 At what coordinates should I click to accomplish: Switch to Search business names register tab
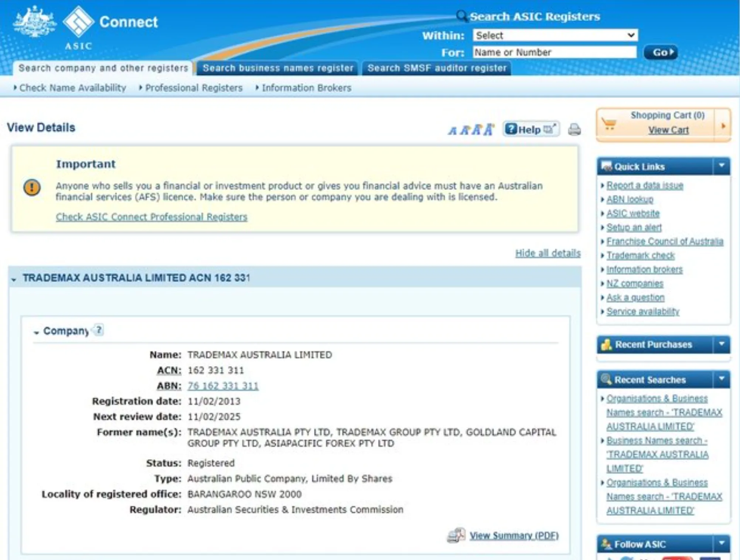point(277,68)
